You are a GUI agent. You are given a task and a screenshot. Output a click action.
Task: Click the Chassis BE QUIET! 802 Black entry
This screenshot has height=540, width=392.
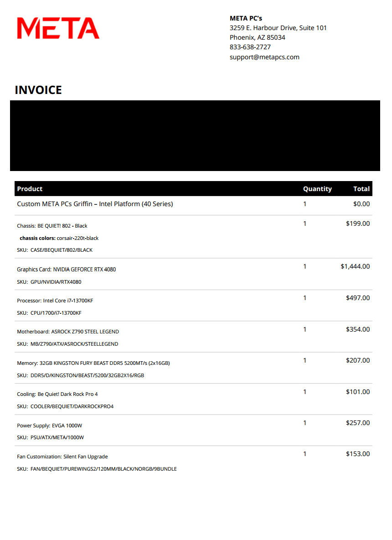[52, 226]
